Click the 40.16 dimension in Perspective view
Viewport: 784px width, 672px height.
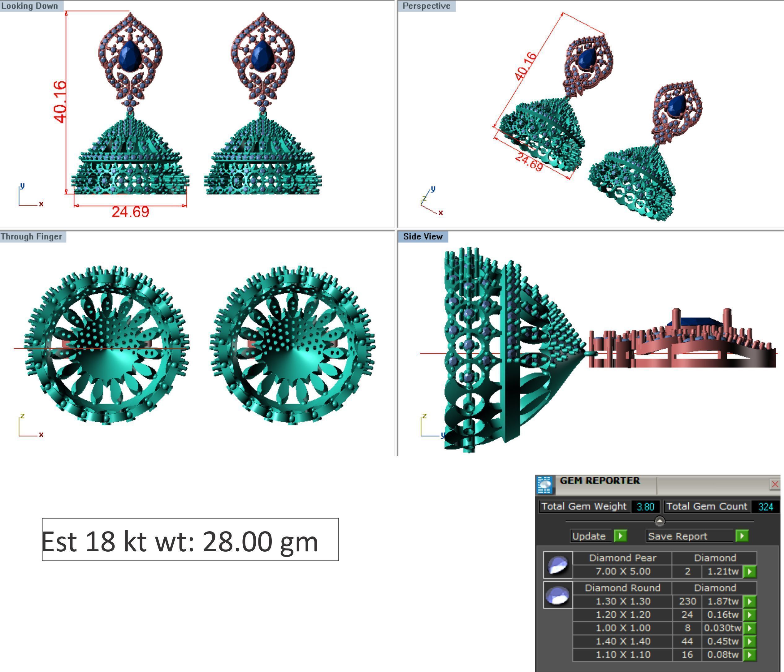tap(526, 66)
